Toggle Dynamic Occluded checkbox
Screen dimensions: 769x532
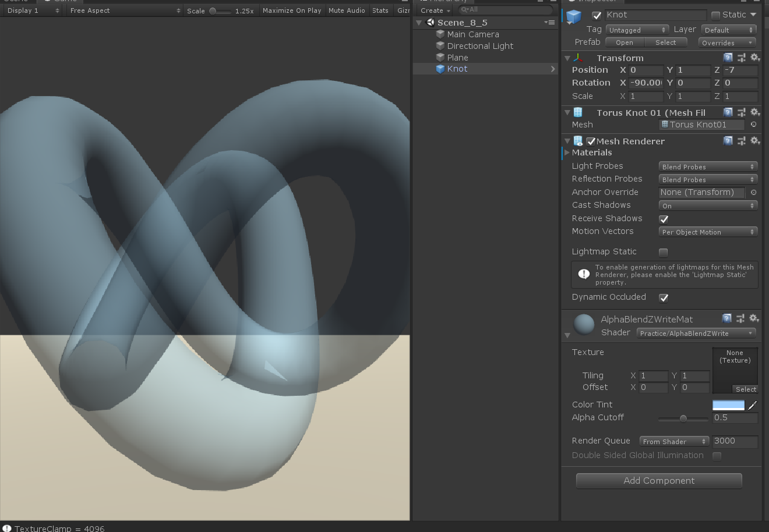click(664, 297)
